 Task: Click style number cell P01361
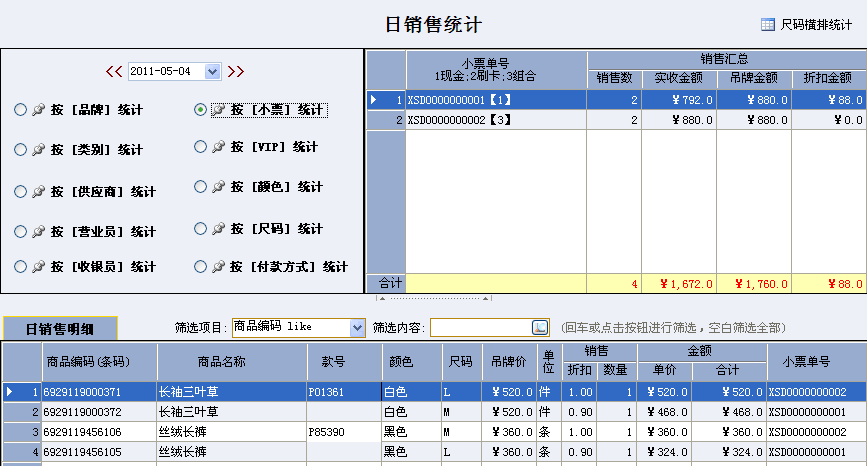coord(344,392)
